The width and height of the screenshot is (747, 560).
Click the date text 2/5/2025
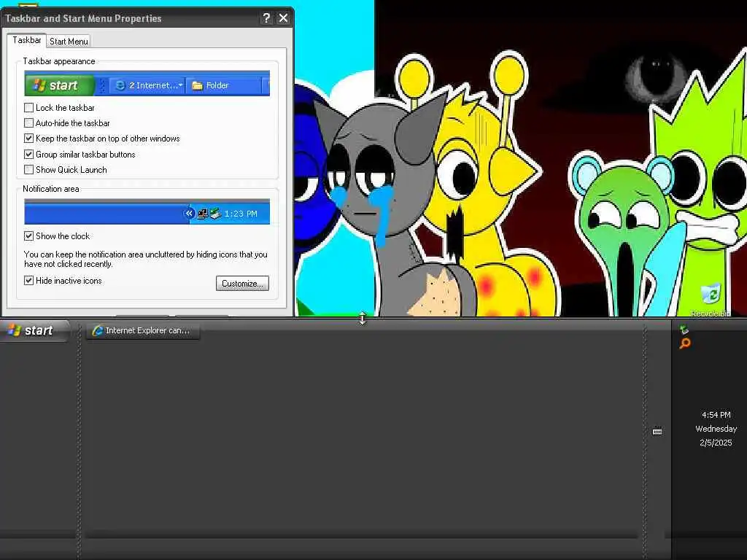716,443
